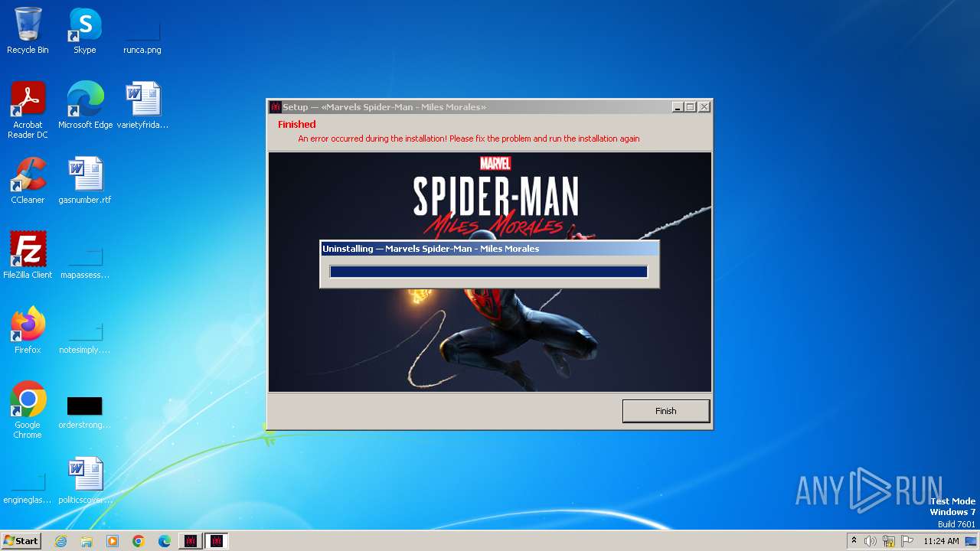Select the Google Chrome desktop shortcut
The image size is (980, 551).
tap(28, 410)
